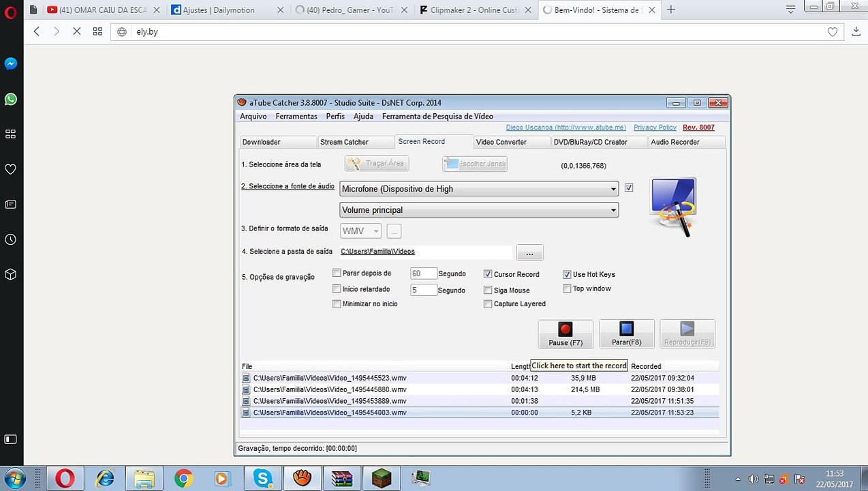Select Video_1495445880.wmv in the file list
Screen dimensions: 868x491
(x=480, y=389)
